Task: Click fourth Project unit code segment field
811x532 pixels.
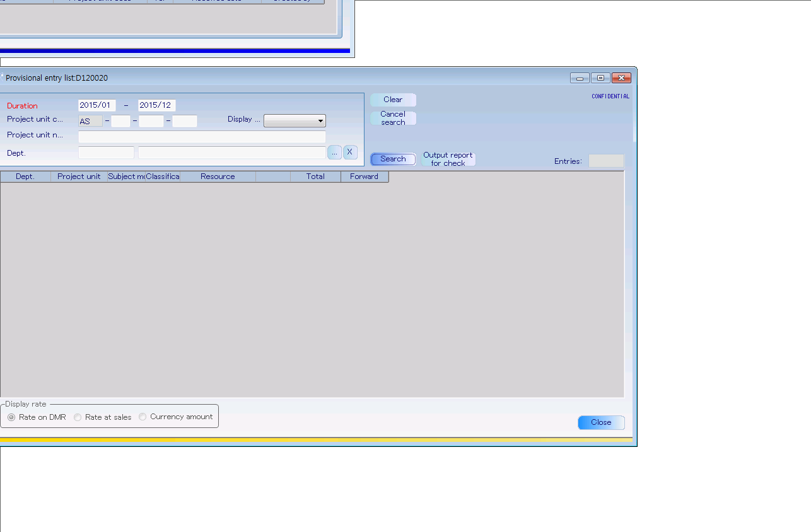Action: pos(185,121)
